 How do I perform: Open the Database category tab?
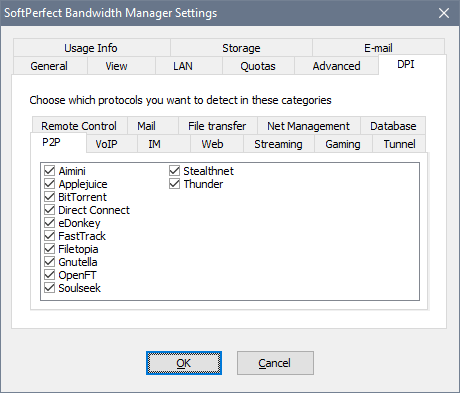tap(393, 126)
